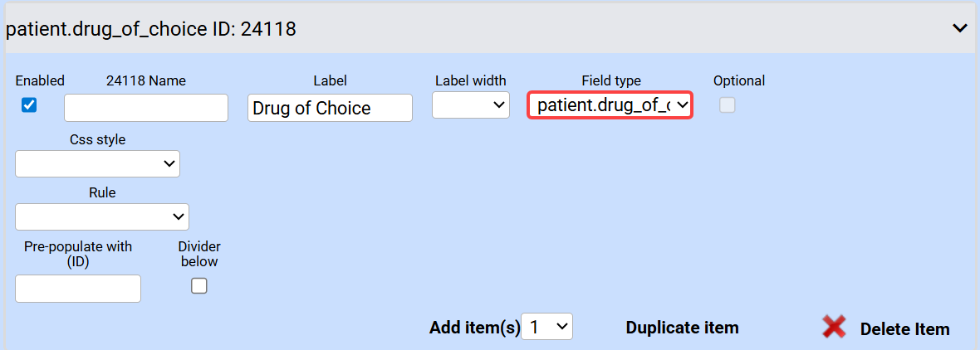The width and height of the screenshot is (980, 350).
Task: Collapse the section using the header chevron
Action: [959, 28]
